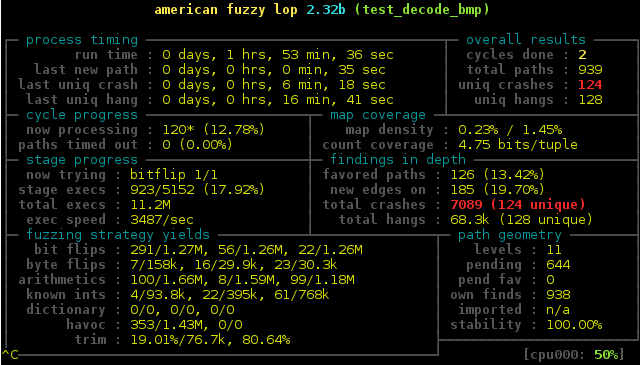Click the map density value '0.23% / 1.45%'
Viewport: 640px width, 365px height.
510,130
